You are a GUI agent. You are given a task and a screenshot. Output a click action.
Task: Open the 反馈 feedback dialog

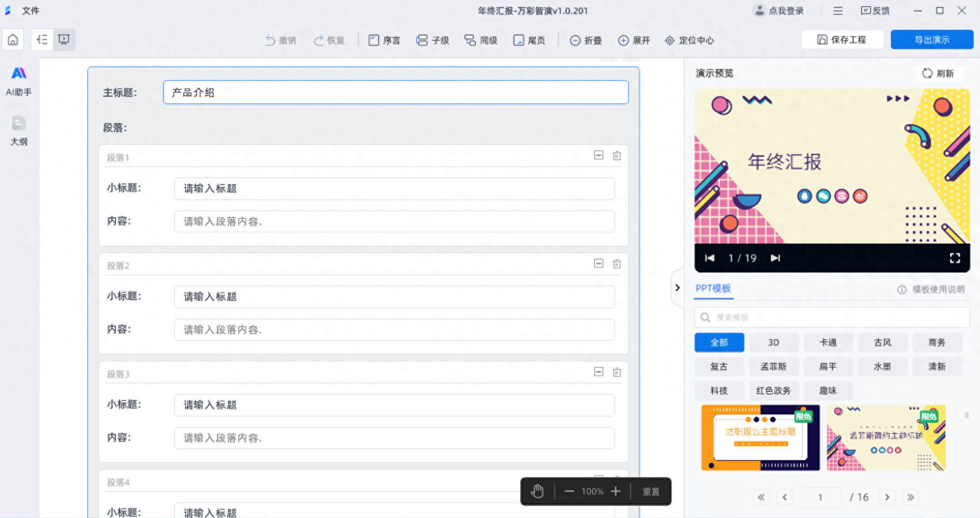(x=875, y=10)
